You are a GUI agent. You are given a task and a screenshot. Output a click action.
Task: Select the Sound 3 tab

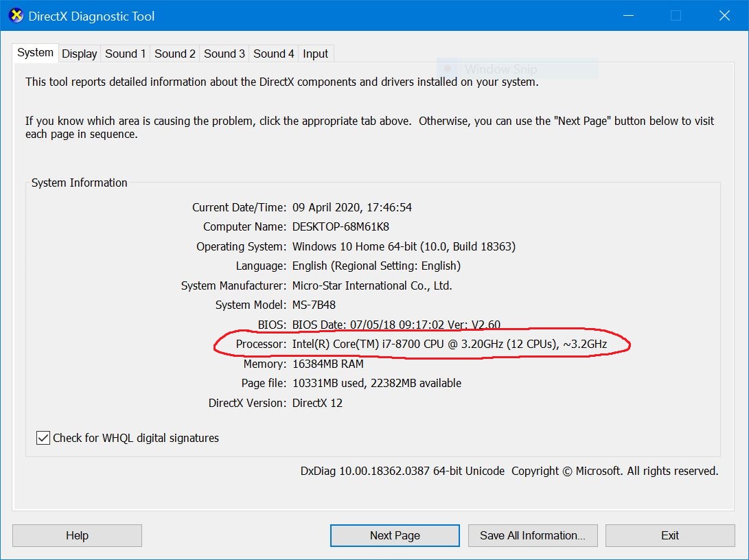click(x=224, y=54)
